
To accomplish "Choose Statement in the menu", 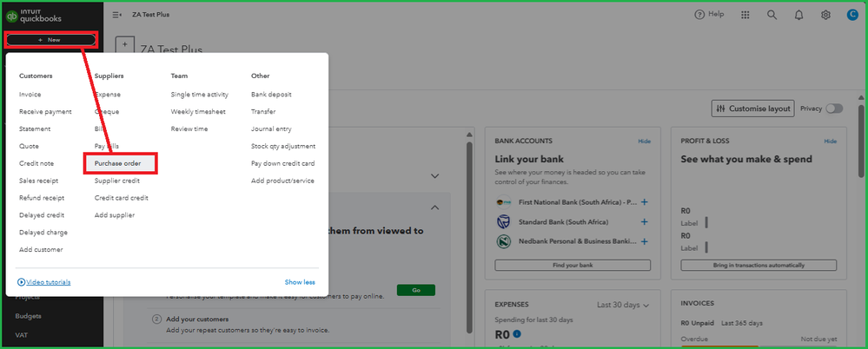I will (x=35, y=128).
